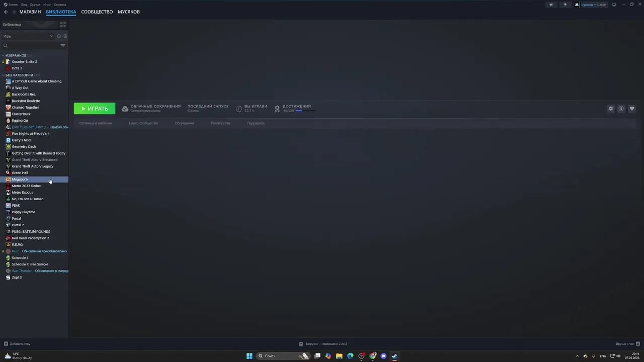Click Добавить игру button
Image resolution: width=644 pixels, height=362 pixels.
[x=17, y=344]
